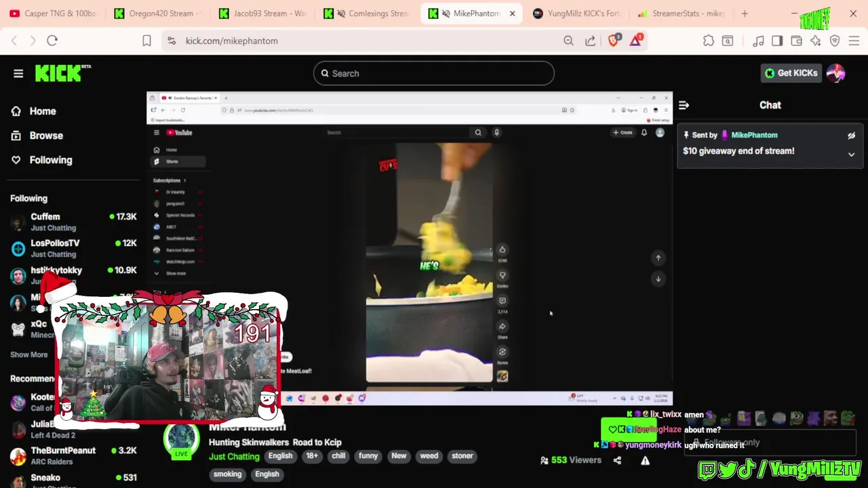Select the smoking stream tag
The width and height of the screenshot is (868, 488).
click(228, 474)
